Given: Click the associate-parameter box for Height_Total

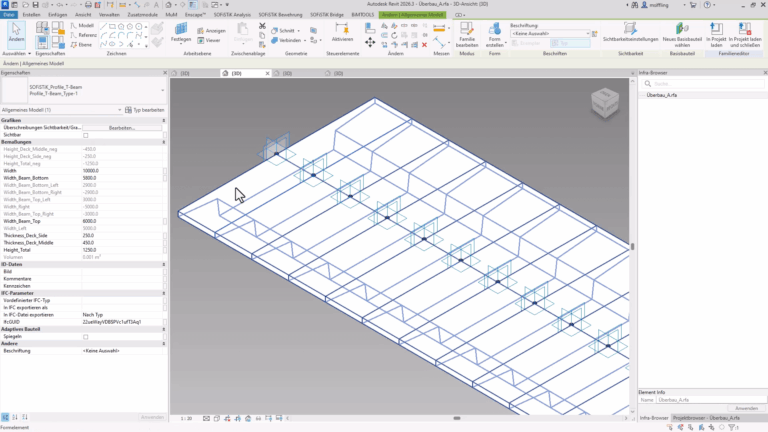Looking at the screenshot, I should tap(165, 250).
